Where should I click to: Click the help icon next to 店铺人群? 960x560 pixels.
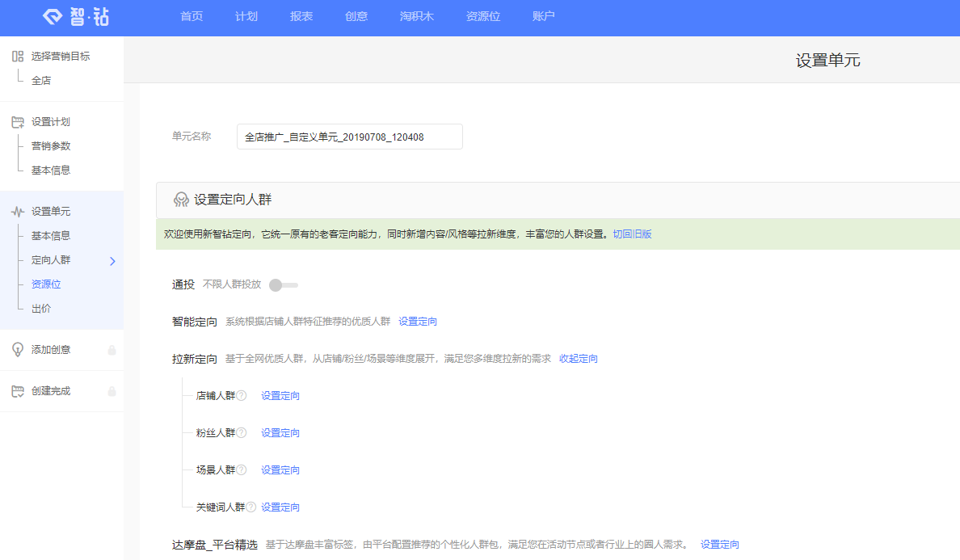coord(242,395)
